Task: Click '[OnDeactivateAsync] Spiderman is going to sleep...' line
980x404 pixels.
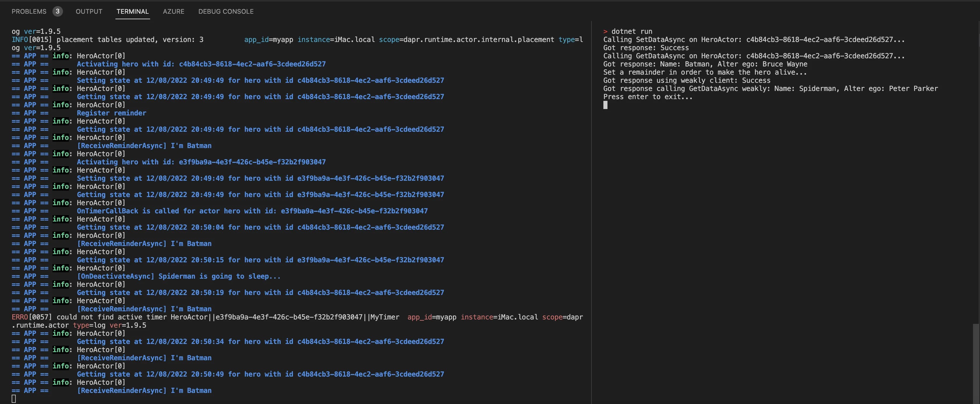Action: (x=179, y=276)
